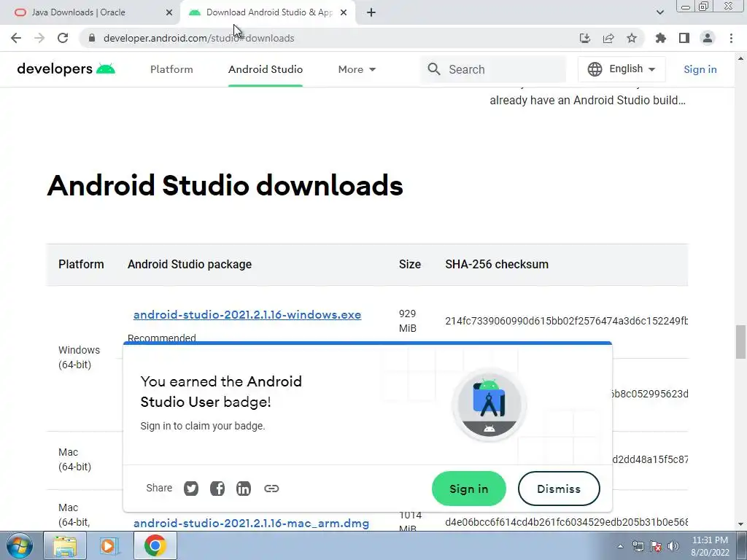Click the Platform column header
This screenshot has width=747, height=560.
[81, 264]
